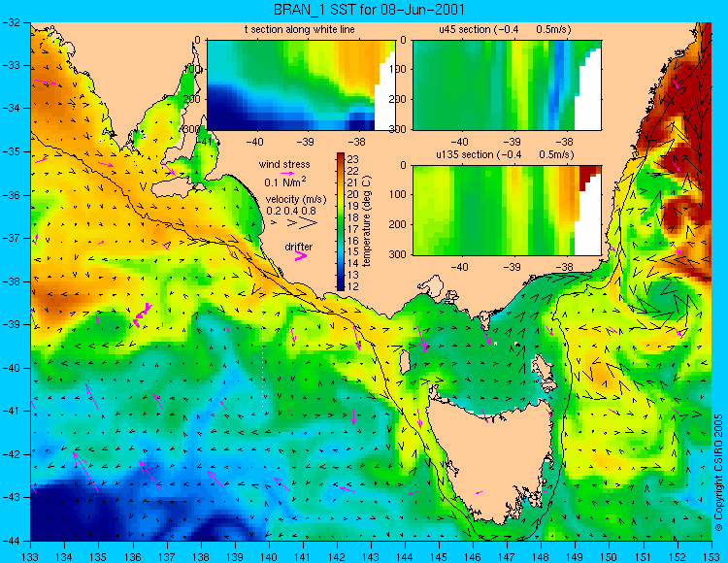The image size is (728, 563).
Task: Click the colour bar tick label "14"
Action: pyautogui.click(x=353, y=263)
